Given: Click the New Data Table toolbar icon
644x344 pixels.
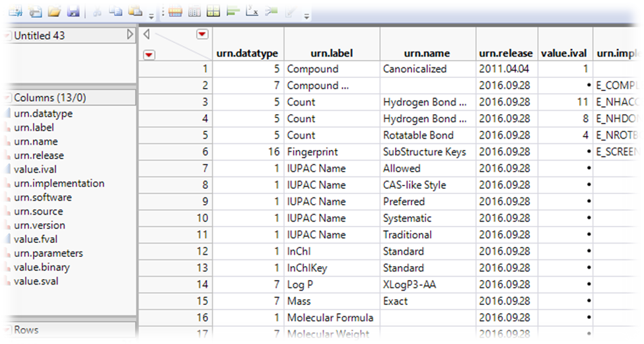Looking at the screenshot, I should click(16, 11).
